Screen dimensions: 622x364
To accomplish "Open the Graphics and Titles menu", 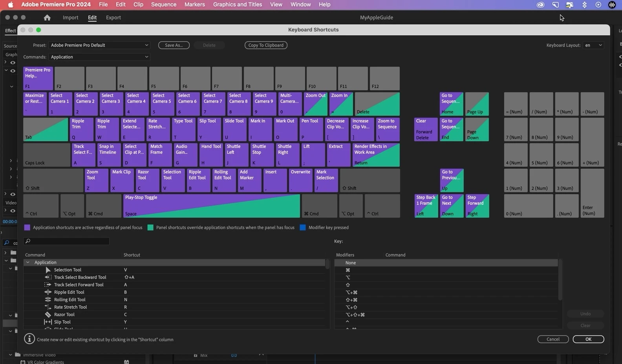I will [x=238, y=5].
